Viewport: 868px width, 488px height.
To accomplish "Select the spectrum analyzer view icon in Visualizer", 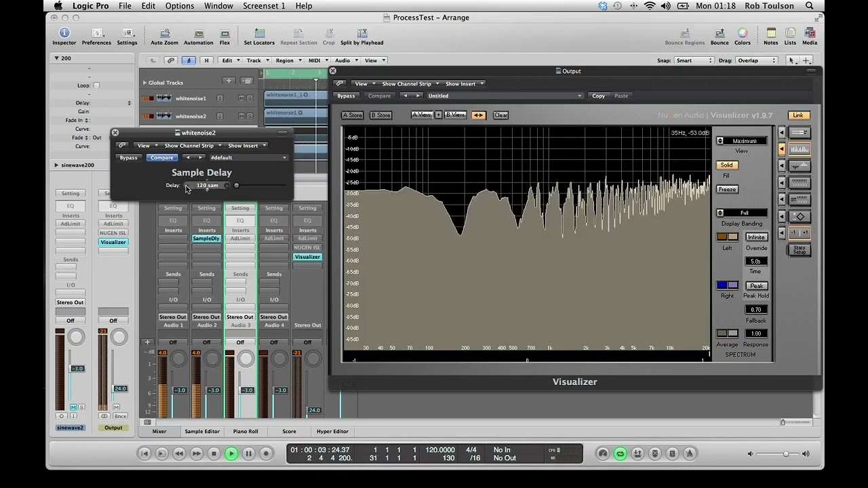I will pyautogui.click(x=800, y=149).
